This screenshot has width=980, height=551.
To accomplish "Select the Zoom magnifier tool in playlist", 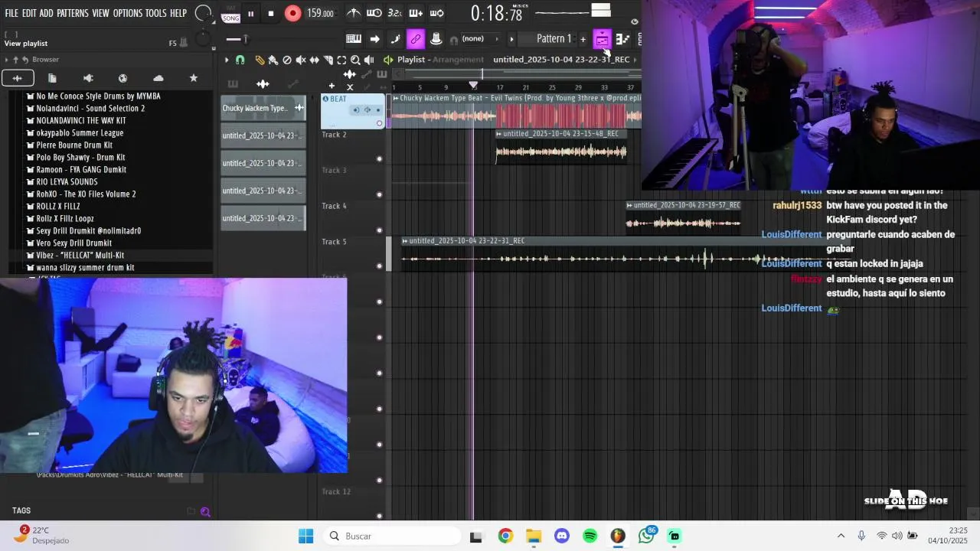I will pyautogui.click(x=355, y=60).
